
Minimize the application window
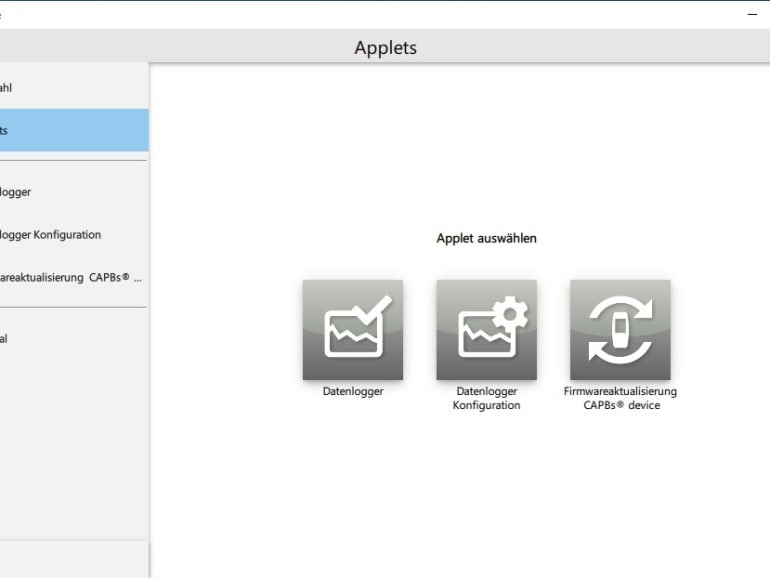coord(752,14)
